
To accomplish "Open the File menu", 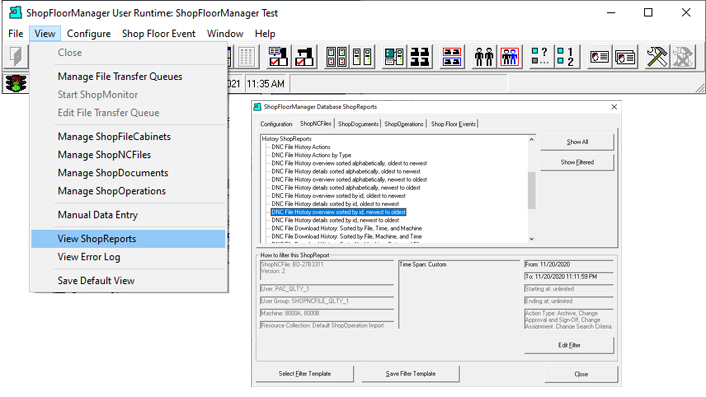I will [16, 34].
